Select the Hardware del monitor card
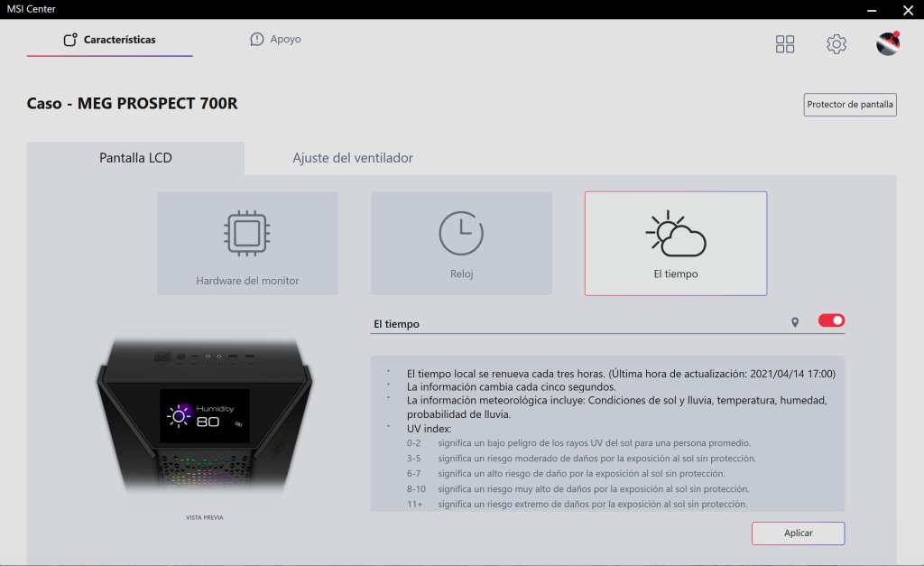This screenshot has width=924, height=566. point(247,243)
